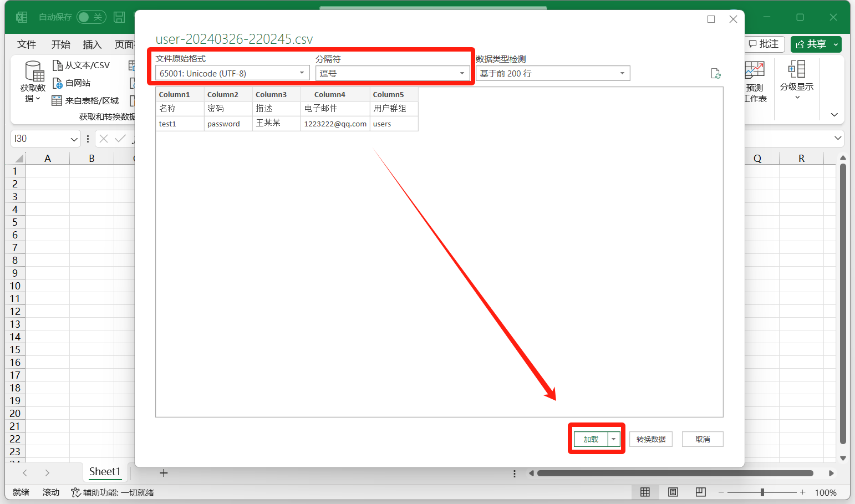Click the Cancel (取消) button
Viewport: 855px width, 504px height.
coord(703,439)
